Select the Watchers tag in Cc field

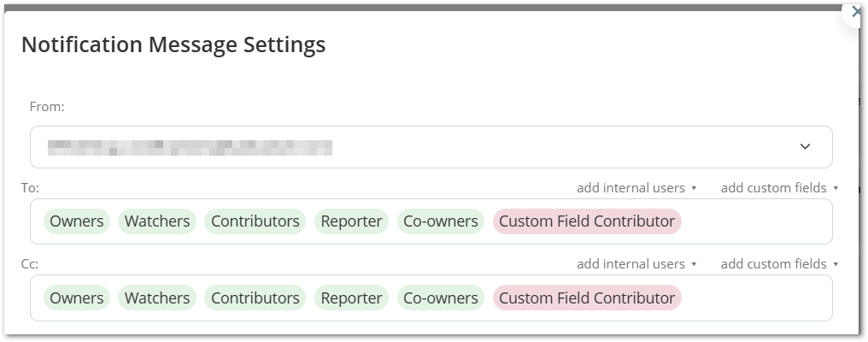[x=157, y=298]
